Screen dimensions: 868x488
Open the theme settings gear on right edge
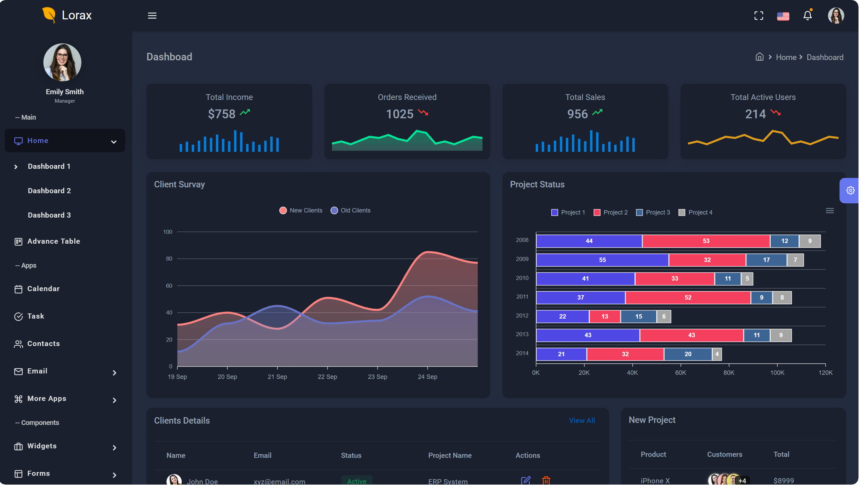[850, 190]
